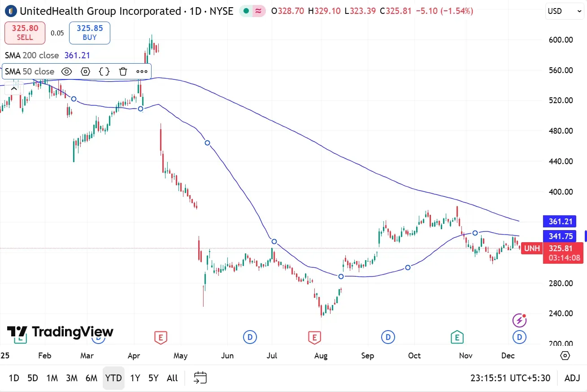Open SMA 50 source code braces icon
Image resolution: width=587 pixels, height=392 pixels.
[104, 71]
